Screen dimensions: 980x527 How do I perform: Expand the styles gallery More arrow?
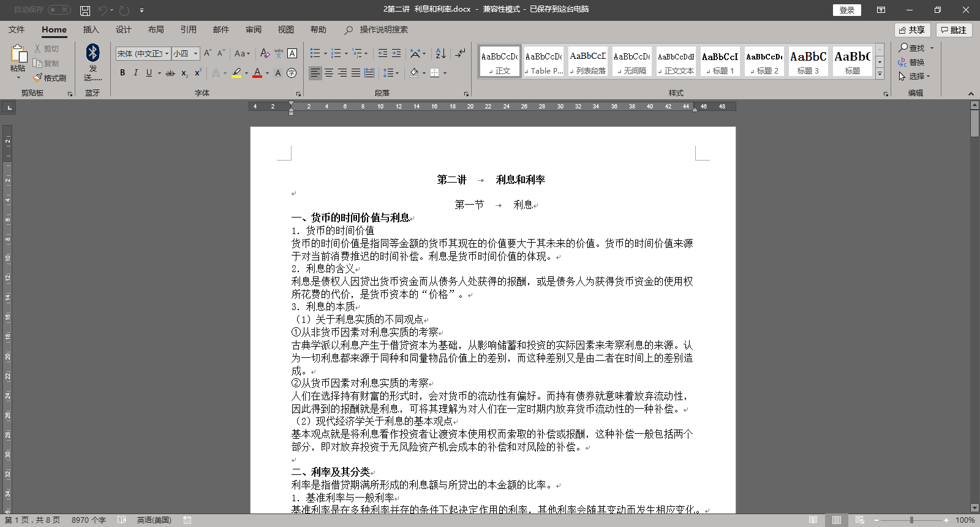[880, 74]
